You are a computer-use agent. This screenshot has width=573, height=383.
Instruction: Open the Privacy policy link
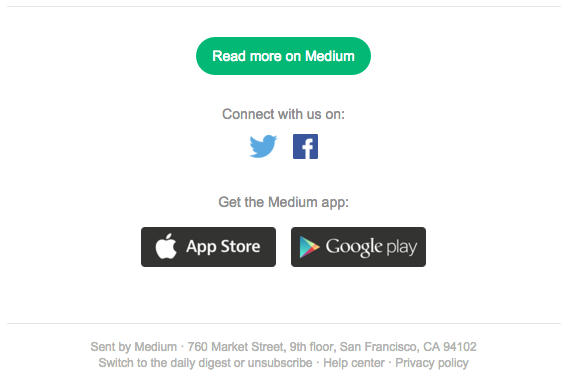(432, 363)
